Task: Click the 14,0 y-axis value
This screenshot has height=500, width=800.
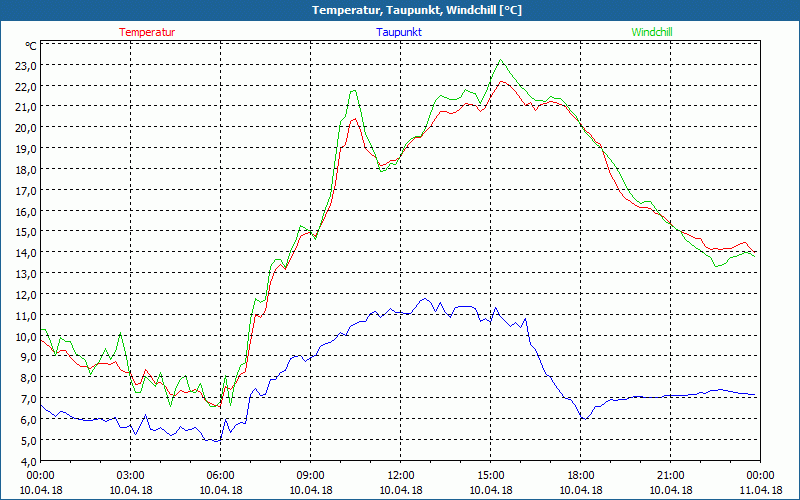Action: point(27,253)
